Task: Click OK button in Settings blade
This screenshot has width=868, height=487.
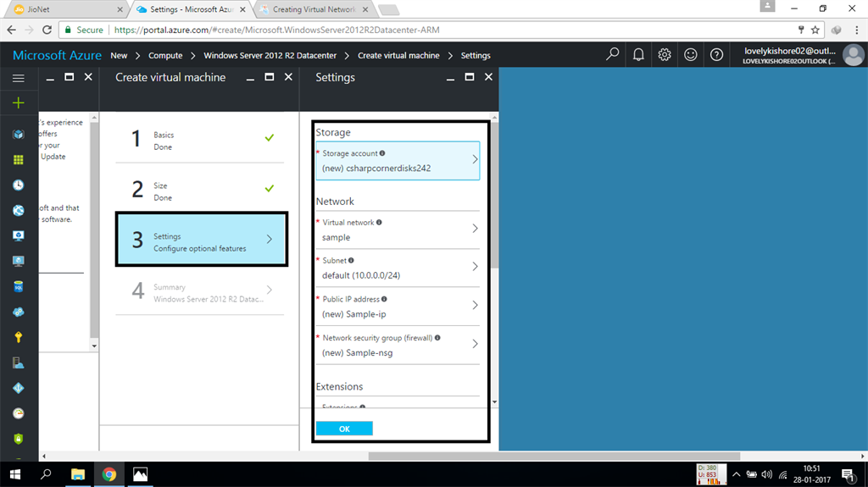Action: coord(344,429)
